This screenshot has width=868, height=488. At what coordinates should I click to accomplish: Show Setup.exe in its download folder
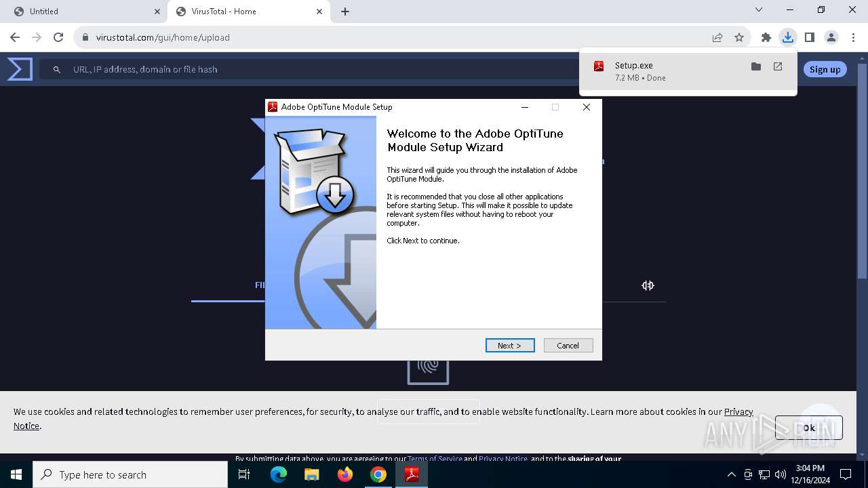click(756, 66)
